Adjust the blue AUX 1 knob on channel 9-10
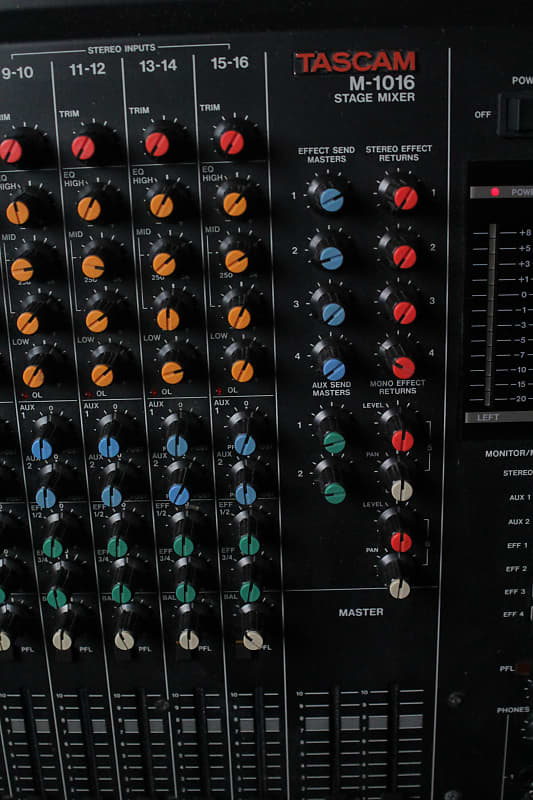 42,449
